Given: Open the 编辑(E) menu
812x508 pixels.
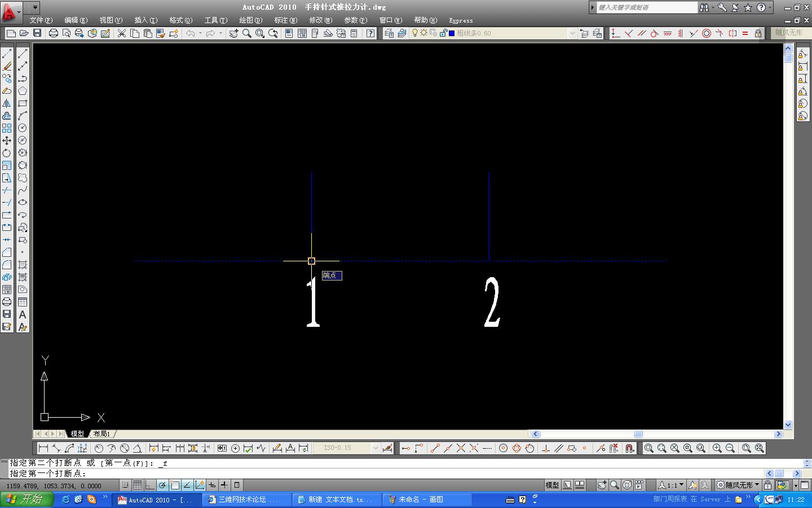Looking at the screenshot, I should tap(76, 20).
